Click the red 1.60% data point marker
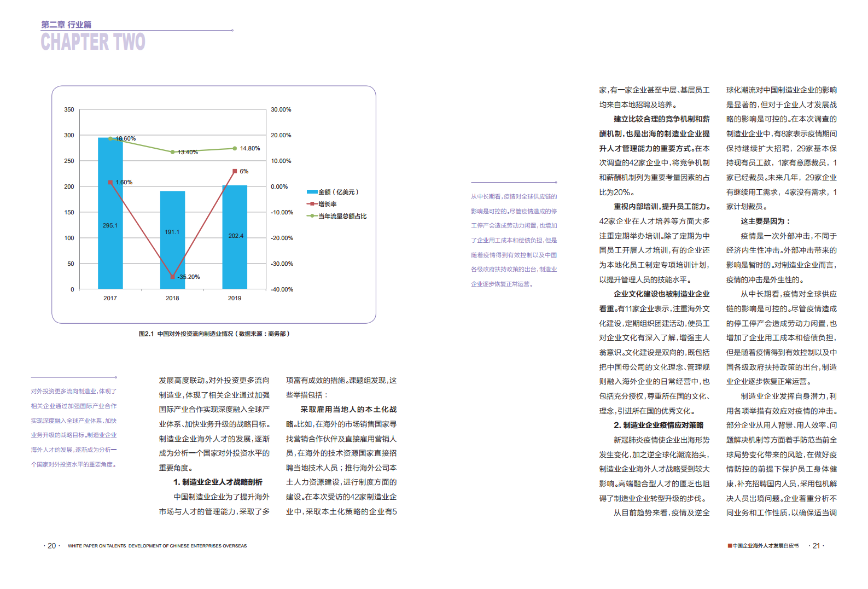 110,182
